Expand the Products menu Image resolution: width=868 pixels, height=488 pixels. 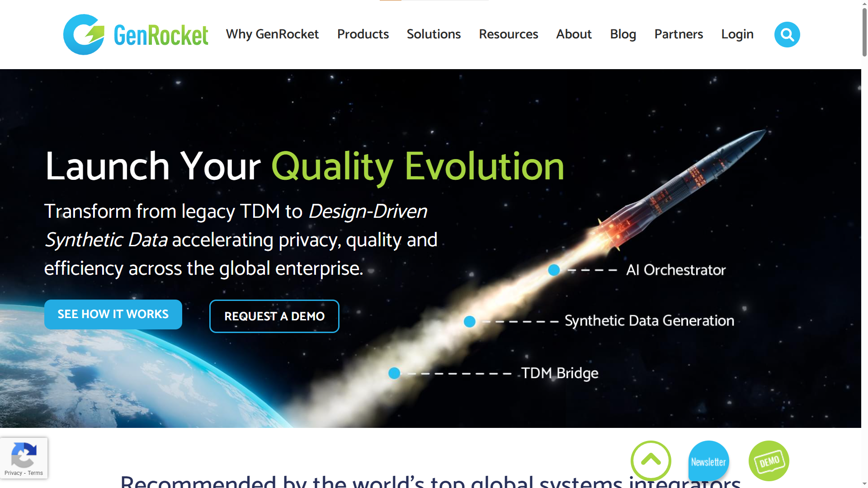pyautogui.click(x=363, y=34)
